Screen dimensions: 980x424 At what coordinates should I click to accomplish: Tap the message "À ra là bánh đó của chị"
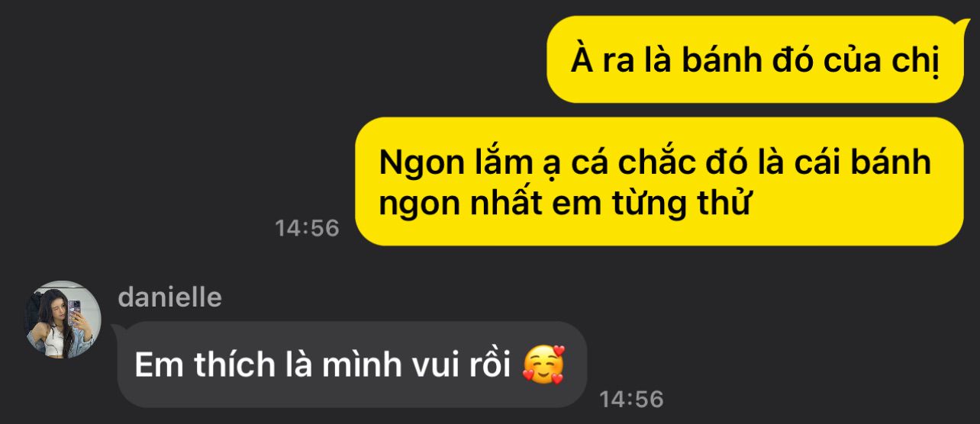pyautogui.click(x=755, y=59)
